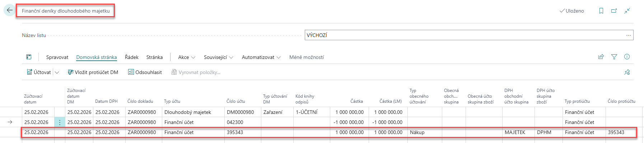644x143 pixels.
Task: Open the Název listu lookup ellipsis
Action: (x=628, y=35)
